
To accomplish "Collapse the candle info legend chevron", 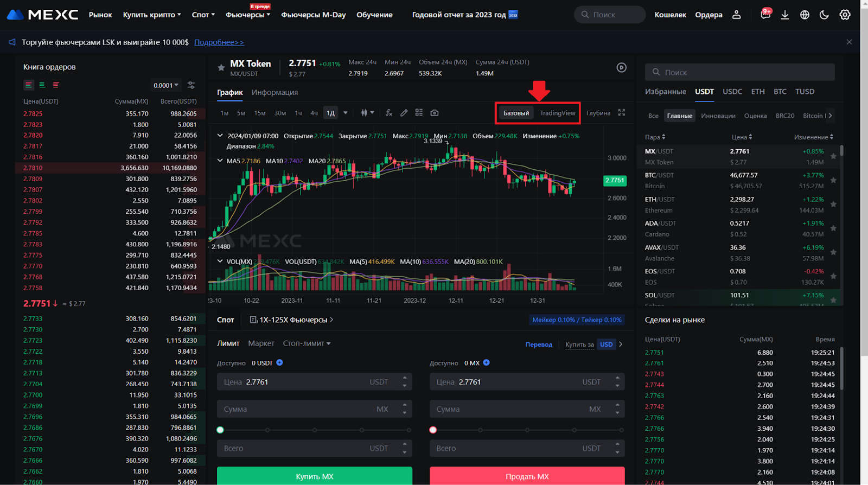I will pos(220,136).
